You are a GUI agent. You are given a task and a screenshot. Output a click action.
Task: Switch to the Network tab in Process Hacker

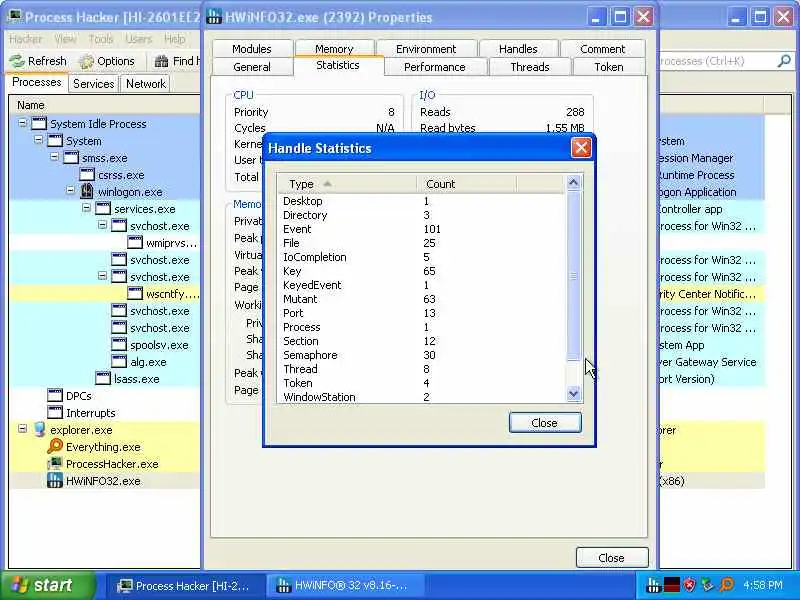(x=146, y=84)
